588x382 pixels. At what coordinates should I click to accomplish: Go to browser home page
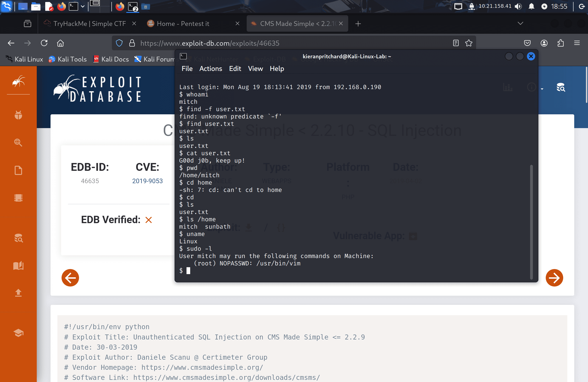coord(61,43)
